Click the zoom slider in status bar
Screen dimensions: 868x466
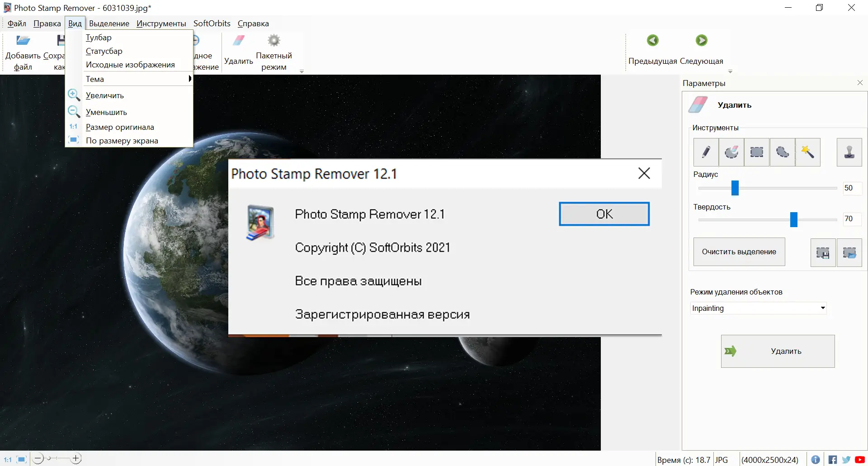(x=49, y=459)
